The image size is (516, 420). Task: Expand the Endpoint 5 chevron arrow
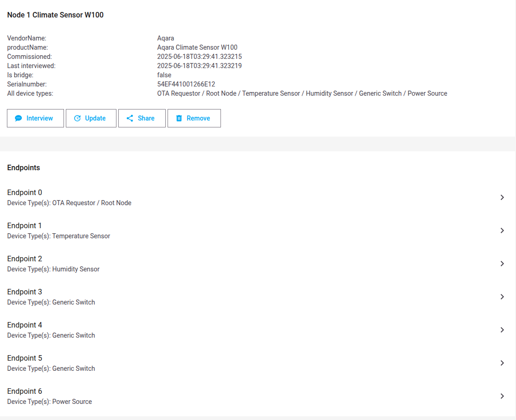pos(502,363)
